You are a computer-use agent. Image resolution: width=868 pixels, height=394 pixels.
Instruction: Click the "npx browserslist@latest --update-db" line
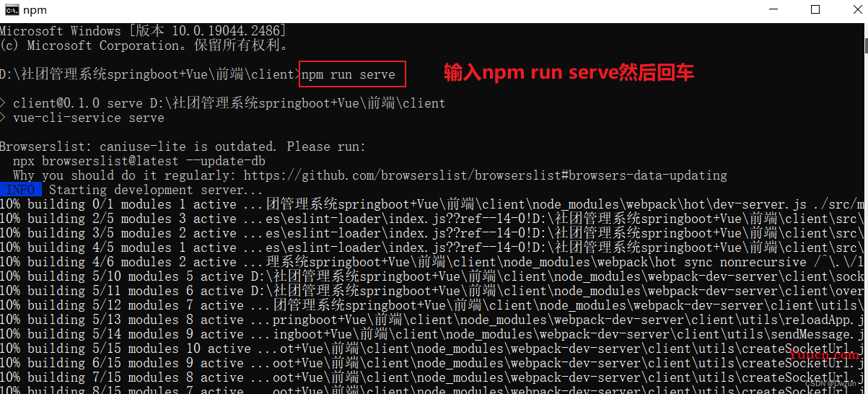(140, 161)
